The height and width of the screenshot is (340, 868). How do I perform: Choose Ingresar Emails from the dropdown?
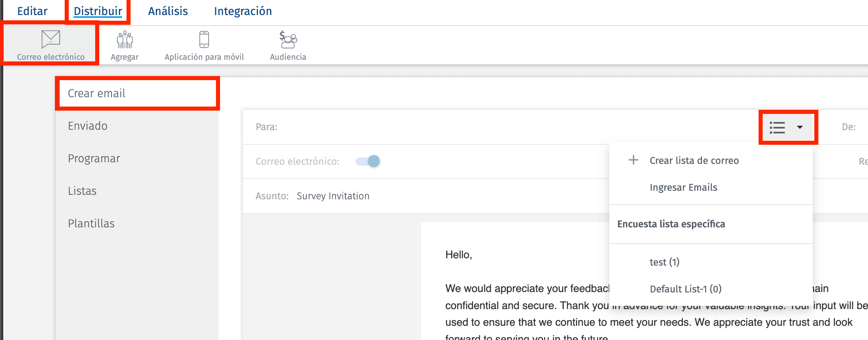[683, 187]
